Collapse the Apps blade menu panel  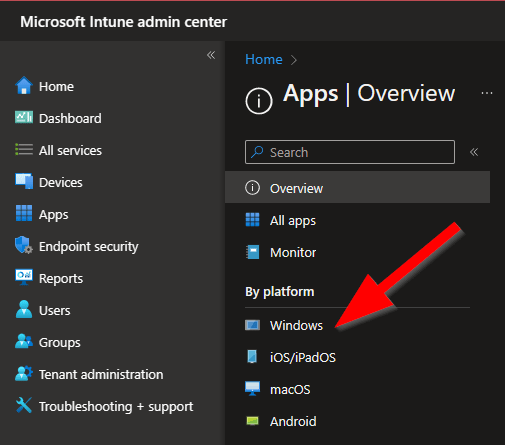474,152
